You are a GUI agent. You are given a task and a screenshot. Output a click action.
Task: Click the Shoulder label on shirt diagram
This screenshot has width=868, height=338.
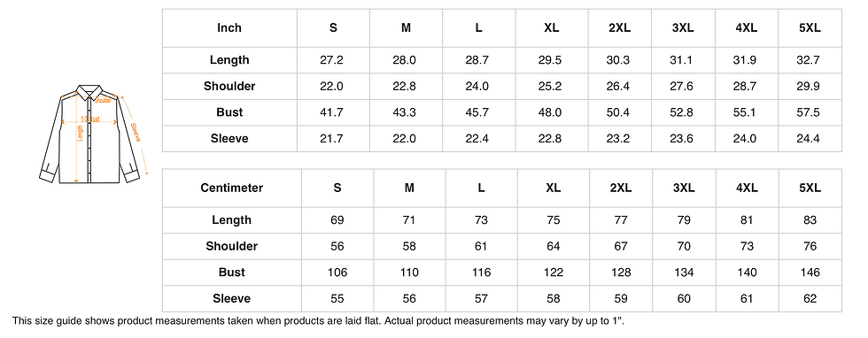pos(104,101)
